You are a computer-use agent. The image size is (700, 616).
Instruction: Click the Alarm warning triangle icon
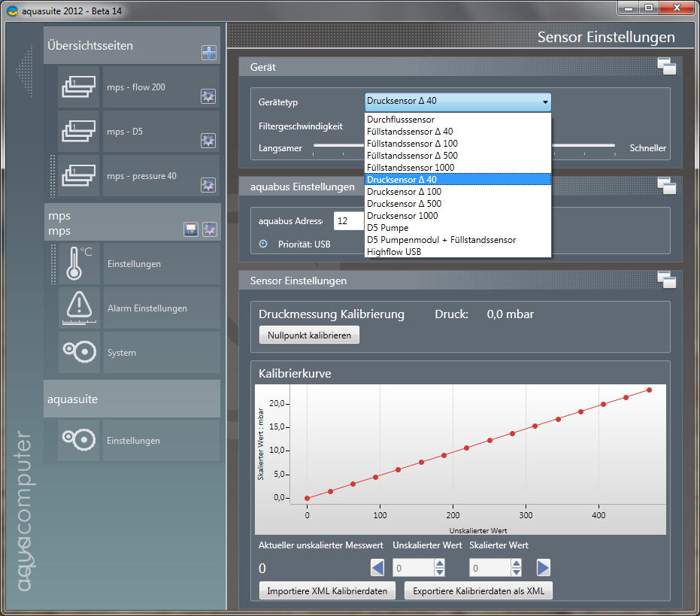(79, 308)
